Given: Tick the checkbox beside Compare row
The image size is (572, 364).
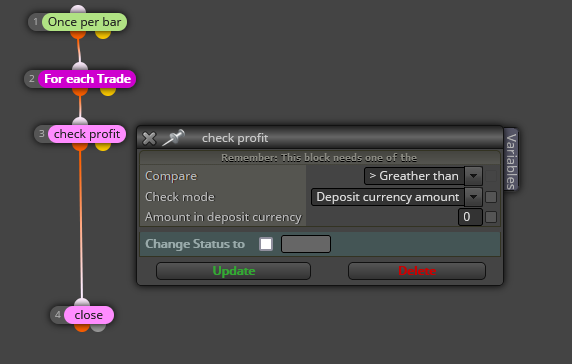Looking at the screenshot, I should pyautogui.click(x=491, y=176).
